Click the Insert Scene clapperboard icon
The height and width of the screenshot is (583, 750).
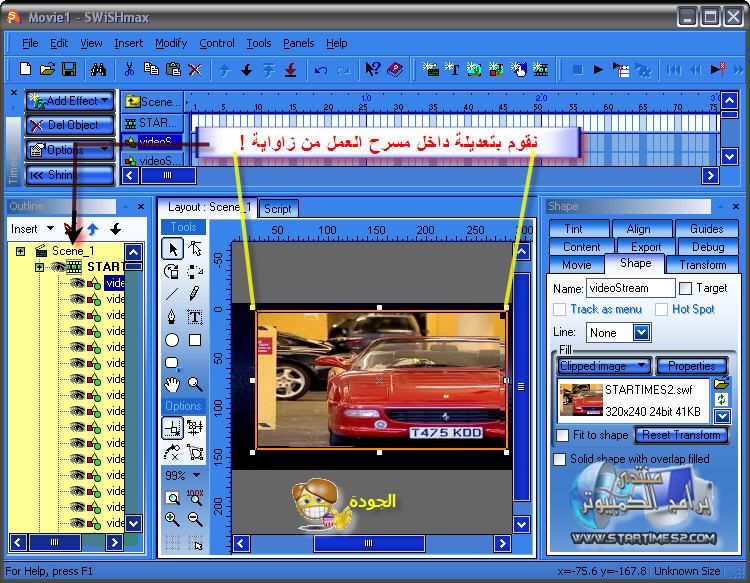430,70
